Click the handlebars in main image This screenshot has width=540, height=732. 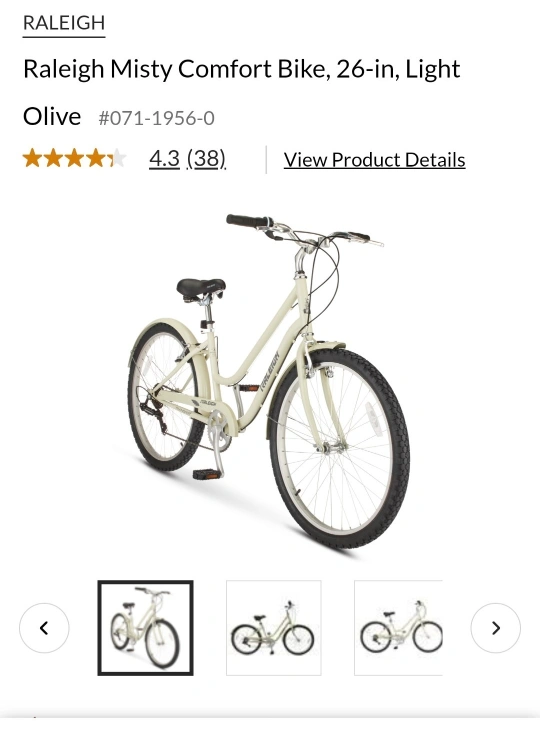coord(304,230)
